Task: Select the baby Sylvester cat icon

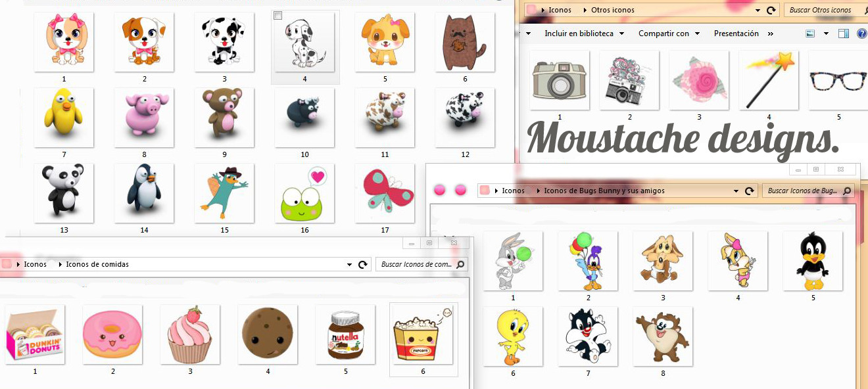Action: click(x=588, y=336)
